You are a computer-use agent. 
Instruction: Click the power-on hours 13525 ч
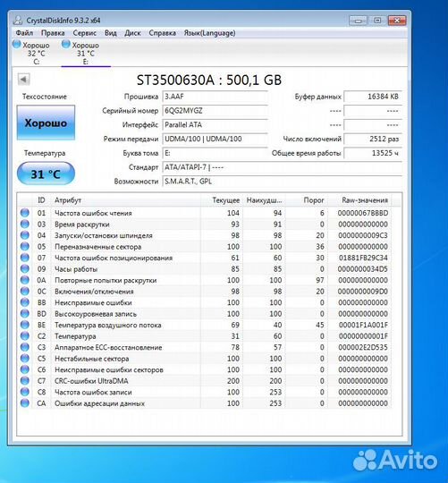373,153
